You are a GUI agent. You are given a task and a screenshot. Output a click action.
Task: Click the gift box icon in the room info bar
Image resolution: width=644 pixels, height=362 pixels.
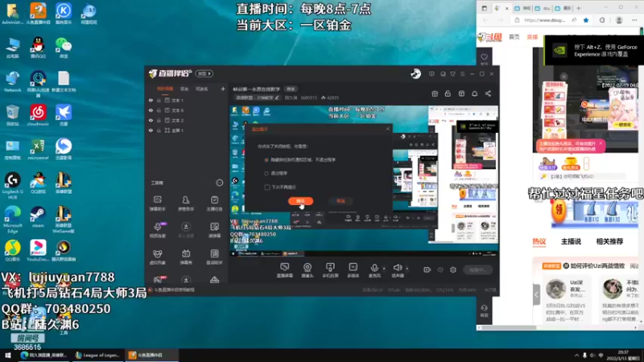tap(435, 93)
